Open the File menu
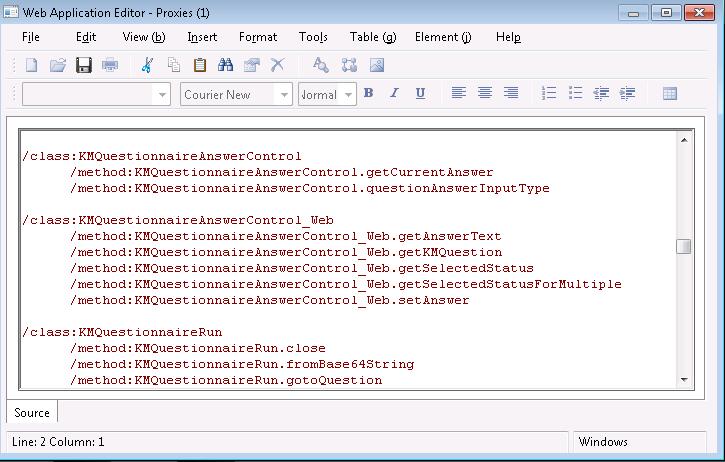Screen dimensions: 725x462 [31, 37]
